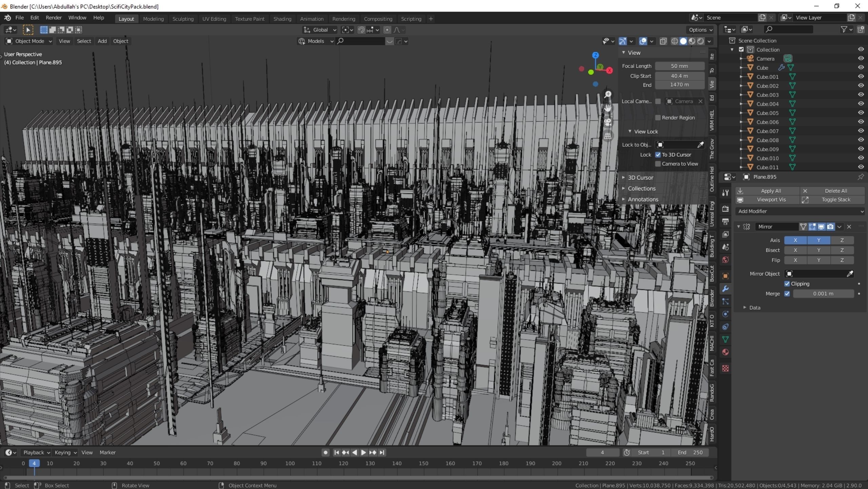The height and width of the screenshot is (489, 868).
Task: Switch to the Sculpting workspace tab
Action: click(x=183, y=19)
